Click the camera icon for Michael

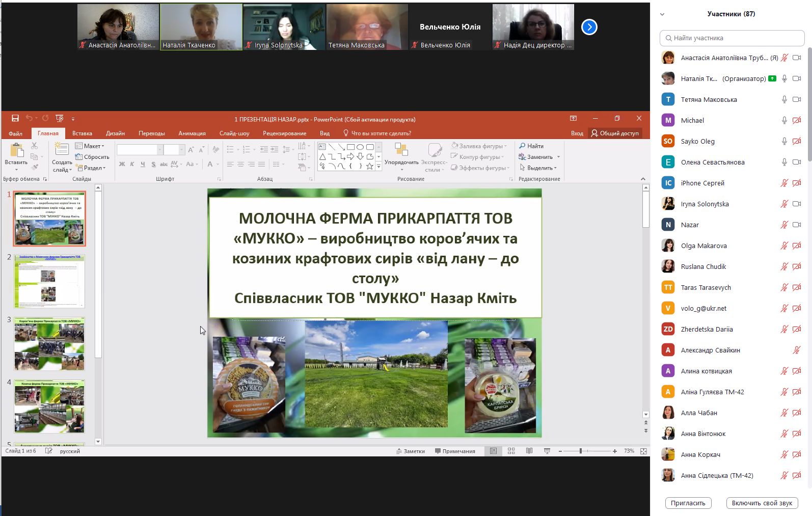click(x=797, y=120)
